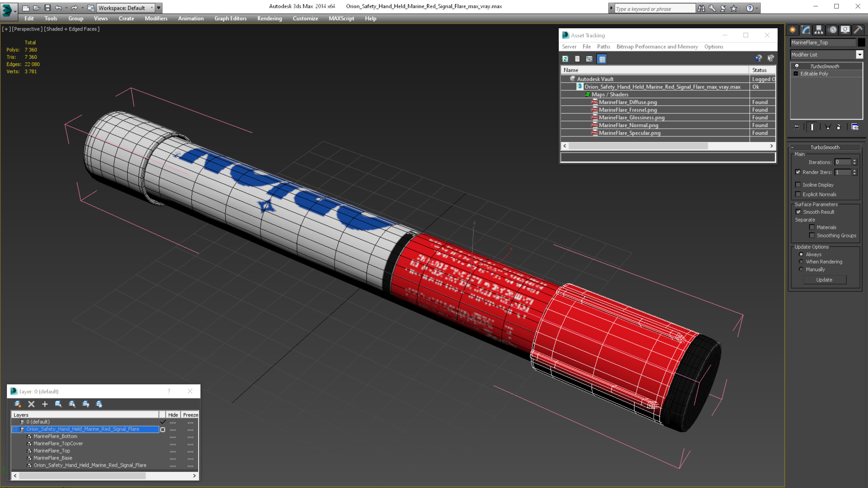
Task: Enable Separate by Smoothing Groups checkbox
Action: (x=812, y=235)
